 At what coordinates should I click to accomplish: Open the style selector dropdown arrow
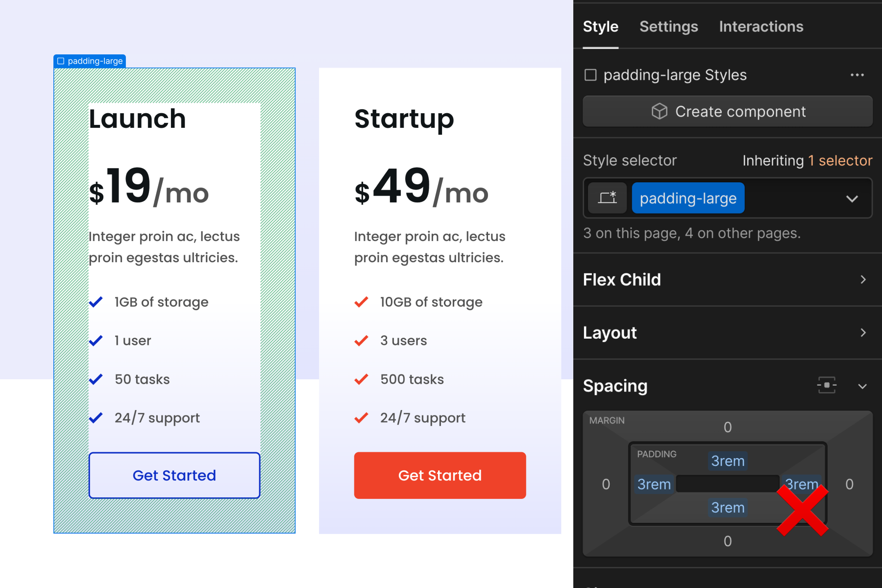coord(852,198)
